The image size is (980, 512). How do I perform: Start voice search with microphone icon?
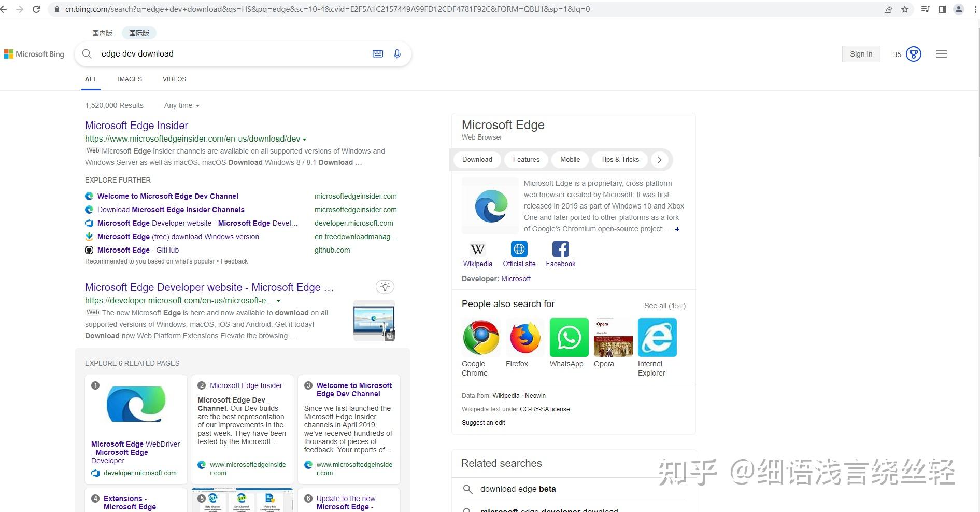click(x=397, y=54)
